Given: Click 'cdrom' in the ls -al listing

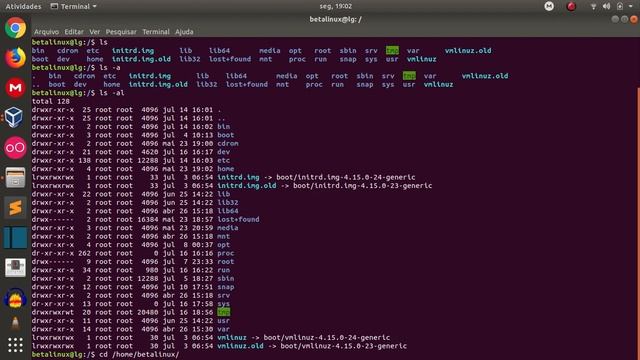Looking at the screenshot, I should 228,143.
